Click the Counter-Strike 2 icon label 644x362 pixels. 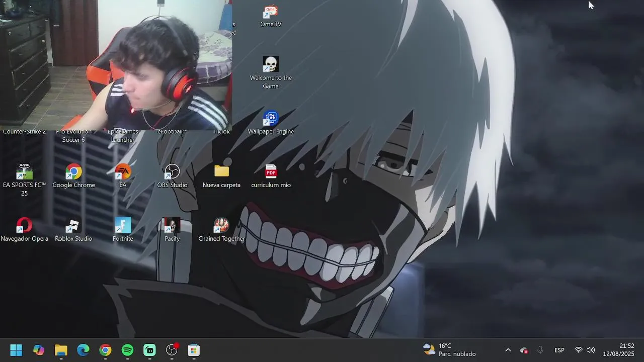(24, 132)
